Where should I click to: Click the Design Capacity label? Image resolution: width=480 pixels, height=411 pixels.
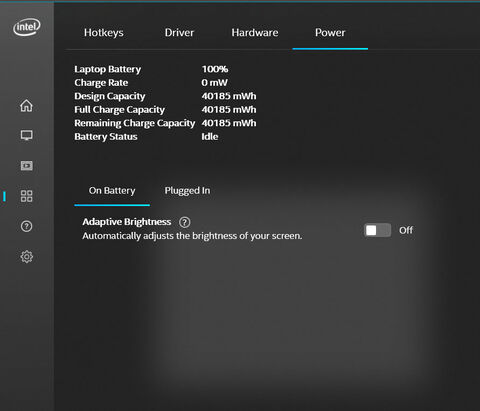110,96
